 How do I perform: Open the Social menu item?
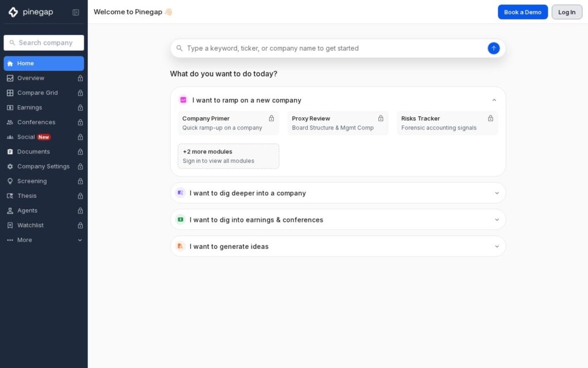point(44,137)
